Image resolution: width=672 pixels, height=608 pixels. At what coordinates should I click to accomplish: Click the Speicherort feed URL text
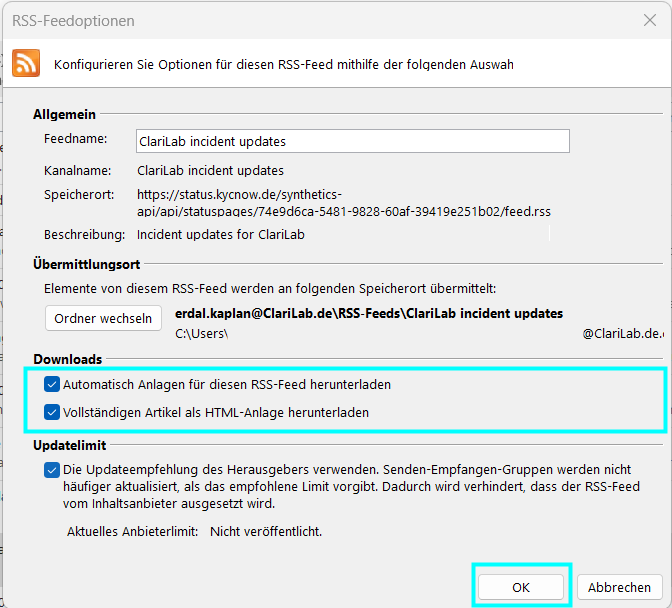tap(344, 203)
